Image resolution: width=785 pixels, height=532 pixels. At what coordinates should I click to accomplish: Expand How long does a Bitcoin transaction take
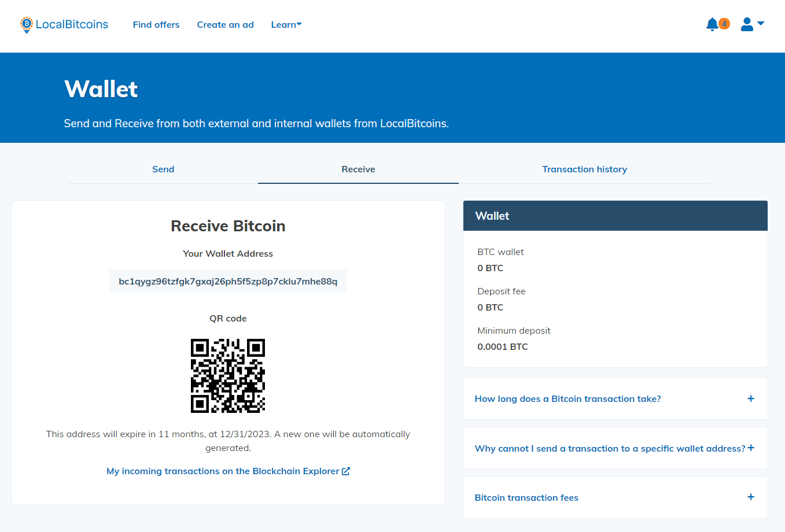616,398
